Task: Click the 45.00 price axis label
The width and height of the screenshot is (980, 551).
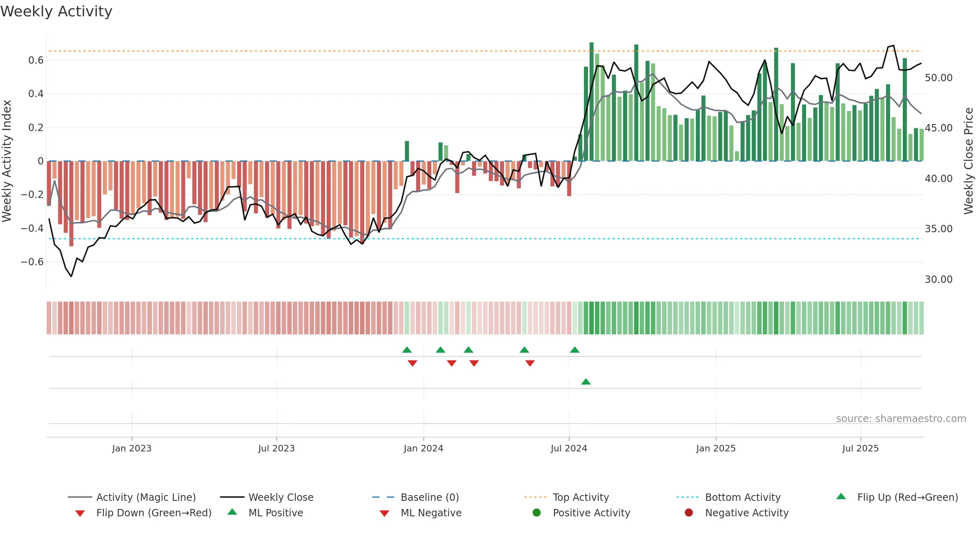Action: (938, 128)
